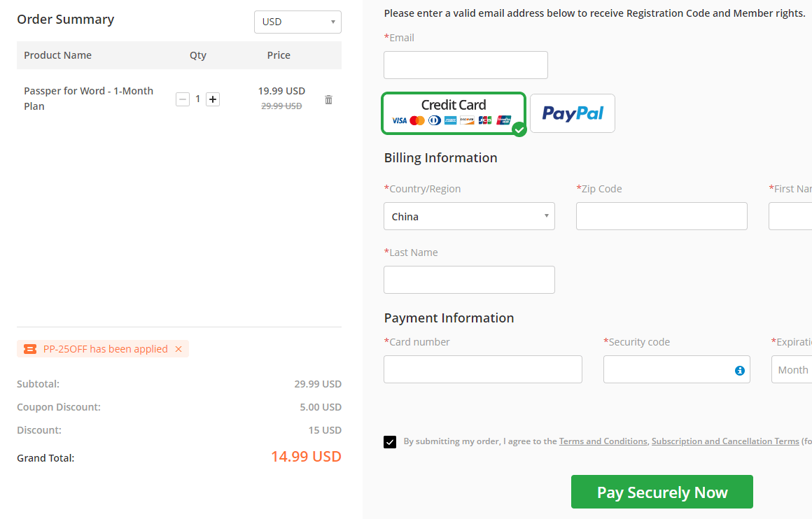Delete Passper for Word item with trash icon
This screenshot has height=519, width=812.
(x=328, y=99)
